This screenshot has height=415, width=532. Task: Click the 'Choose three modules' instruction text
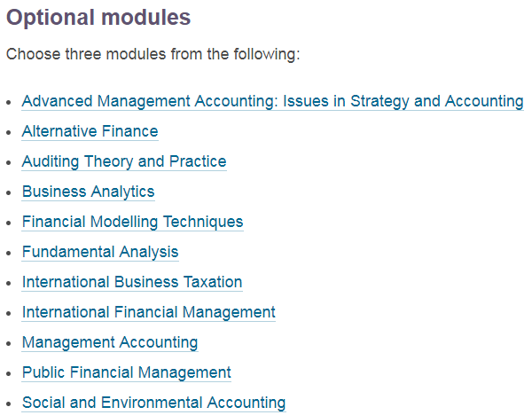(x=153, y=54)
